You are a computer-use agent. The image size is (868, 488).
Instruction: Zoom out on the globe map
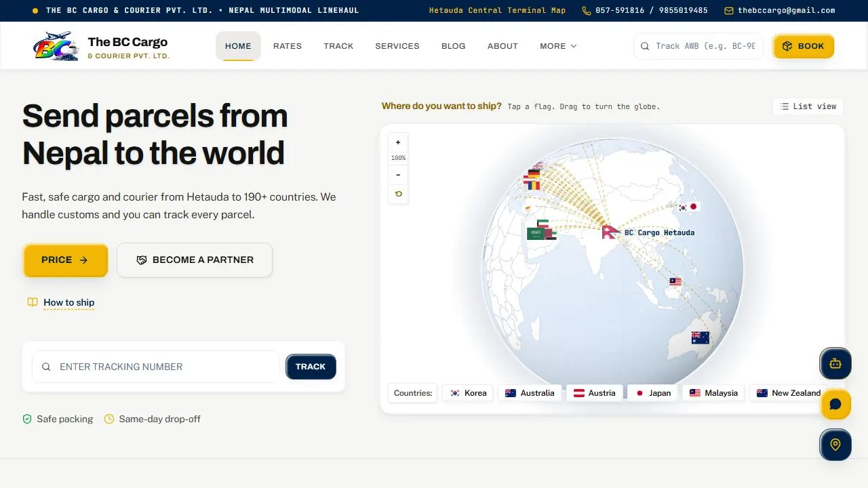[x=398, y=175]
